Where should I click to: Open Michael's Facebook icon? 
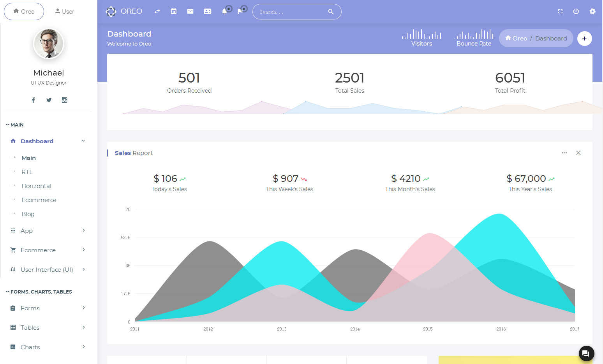coord(33,100)
